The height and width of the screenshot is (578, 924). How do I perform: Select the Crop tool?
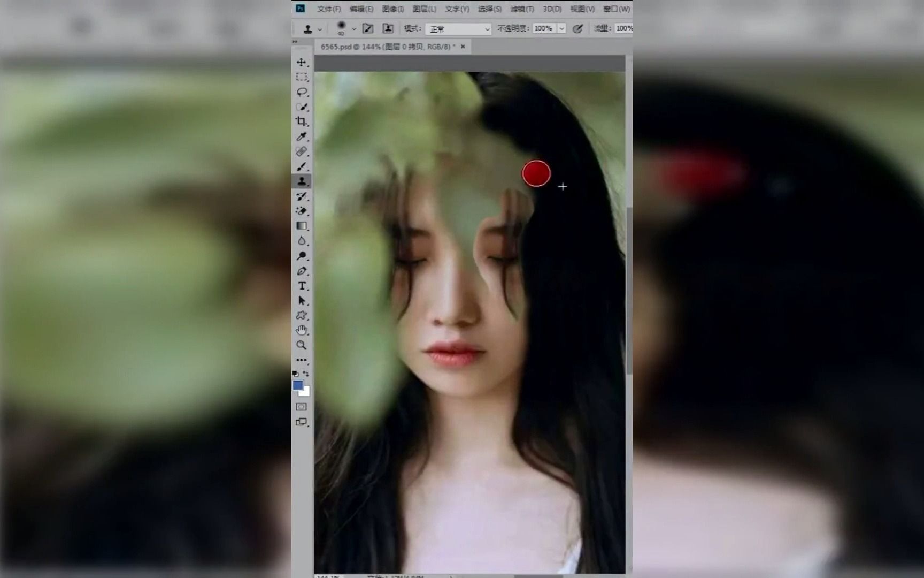pos(302,121)
